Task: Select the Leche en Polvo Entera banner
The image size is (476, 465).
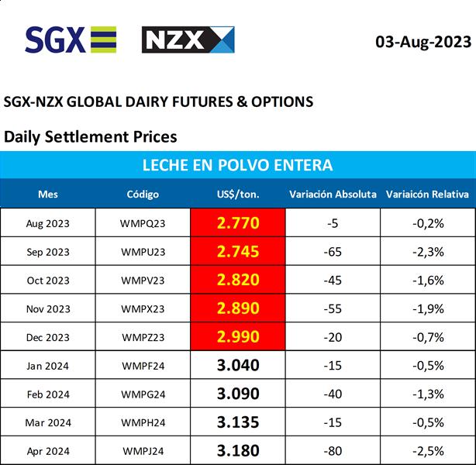Action: 238,165
